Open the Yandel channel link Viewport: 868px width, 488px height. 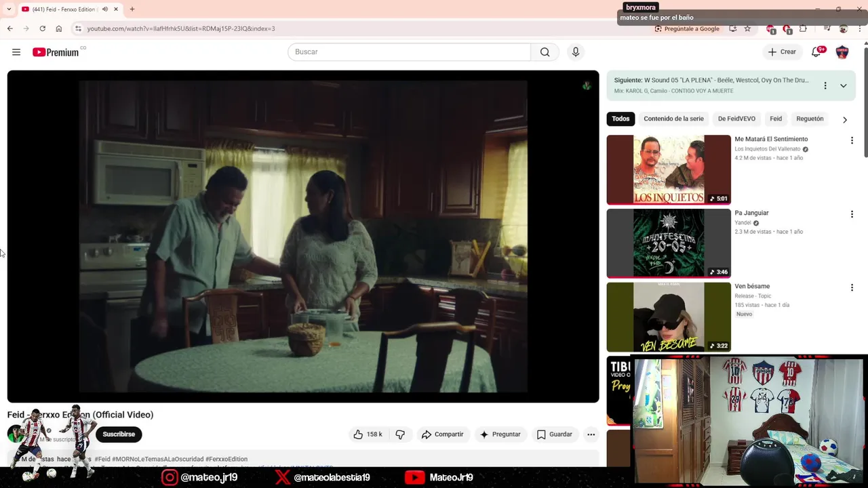point(743,223)
